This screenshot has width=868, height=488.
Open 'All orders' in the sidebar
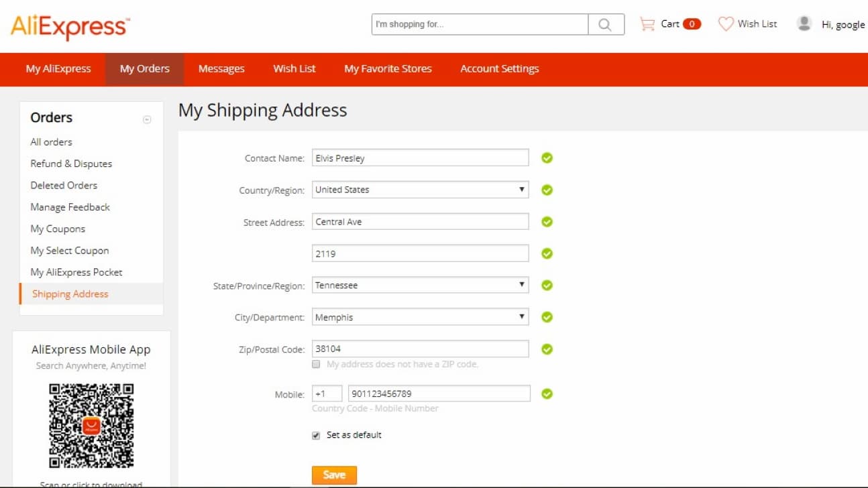[51, 142]
